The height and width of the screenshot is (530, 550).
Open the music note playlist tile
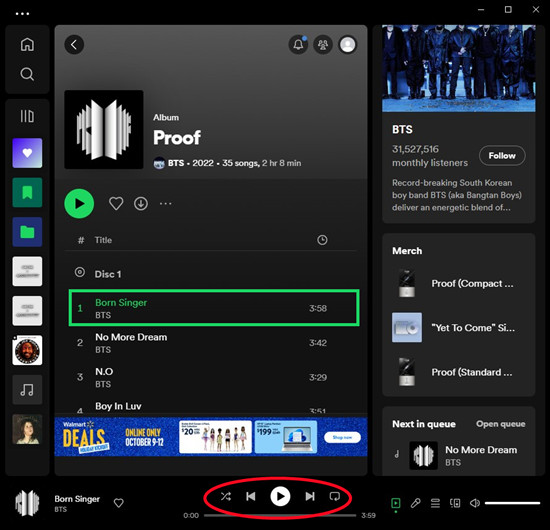coord(27,390)
